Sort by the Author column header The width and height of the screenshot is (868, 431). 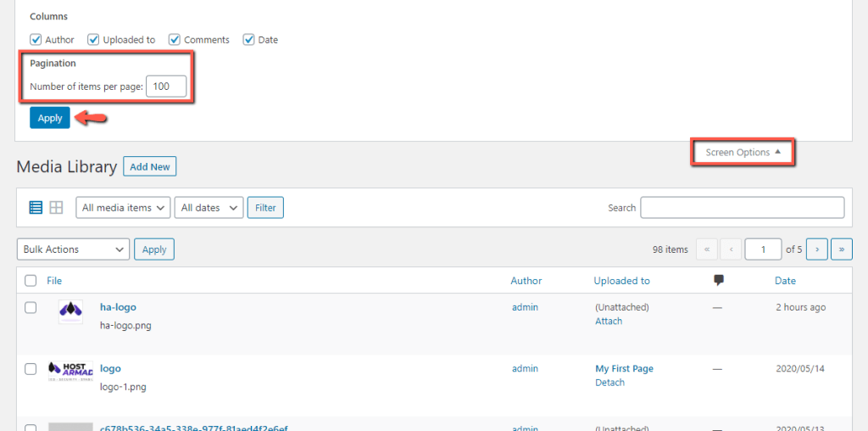526,281
